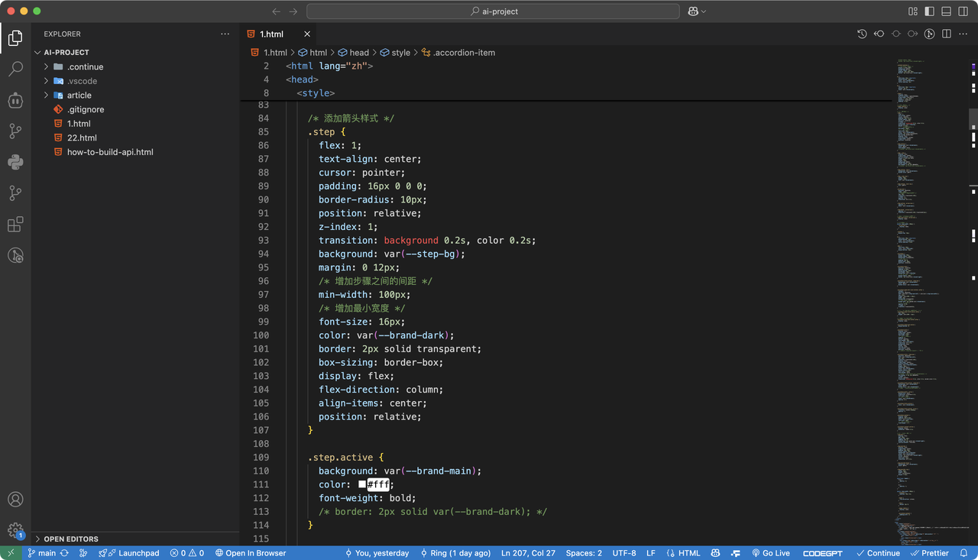Click Launchpad in status bar
The image size is (978, 560).
pos(129,553)
